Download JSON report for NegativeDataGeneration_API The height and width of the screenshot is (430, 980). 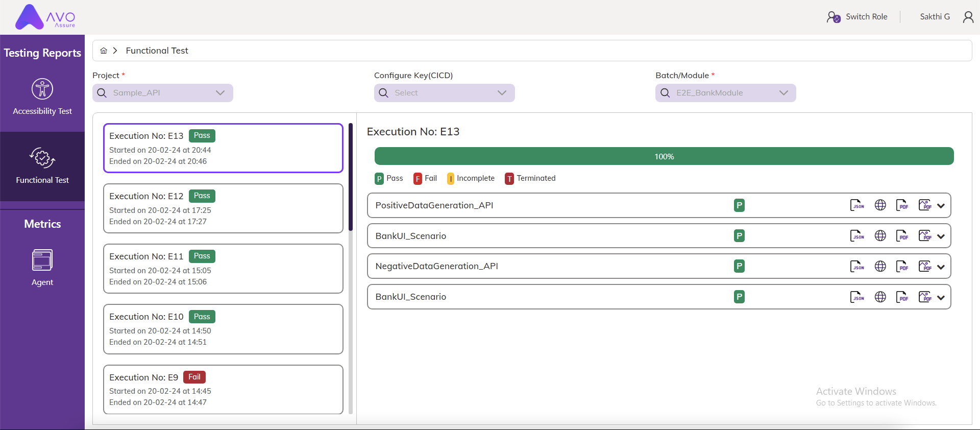click(857, 266)
